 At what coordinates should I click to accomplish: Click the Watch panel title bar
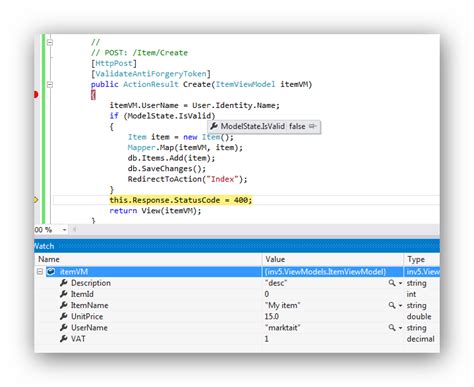237,246
